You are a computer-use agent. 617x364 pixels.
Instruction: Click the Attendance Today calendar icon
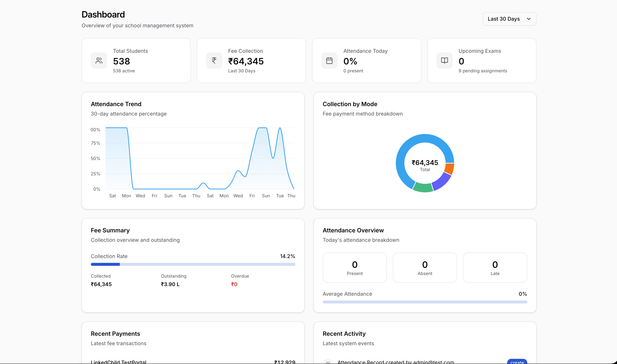(x=329, y=61)
